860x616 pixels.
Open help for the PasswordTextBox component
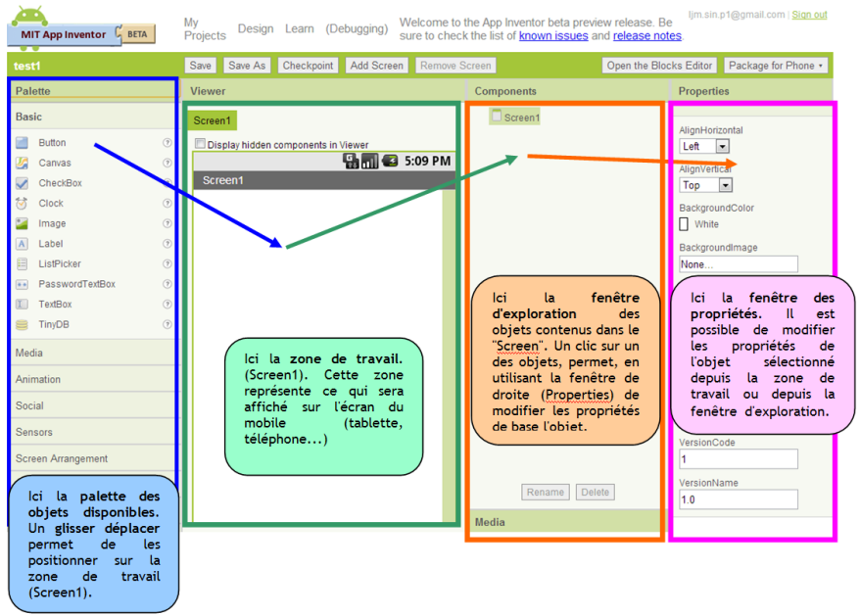[x=167, y=284]
